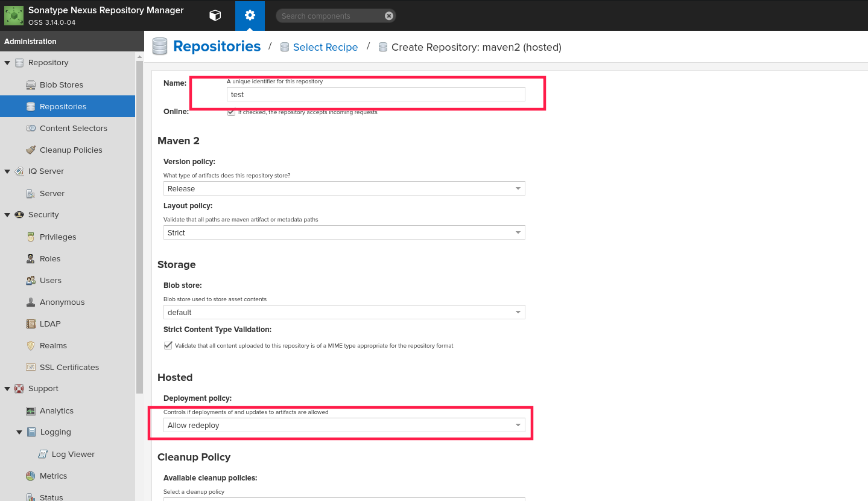868x501 pixels.
Task: Click the LDAP book icon
Action: pos(31,324)
